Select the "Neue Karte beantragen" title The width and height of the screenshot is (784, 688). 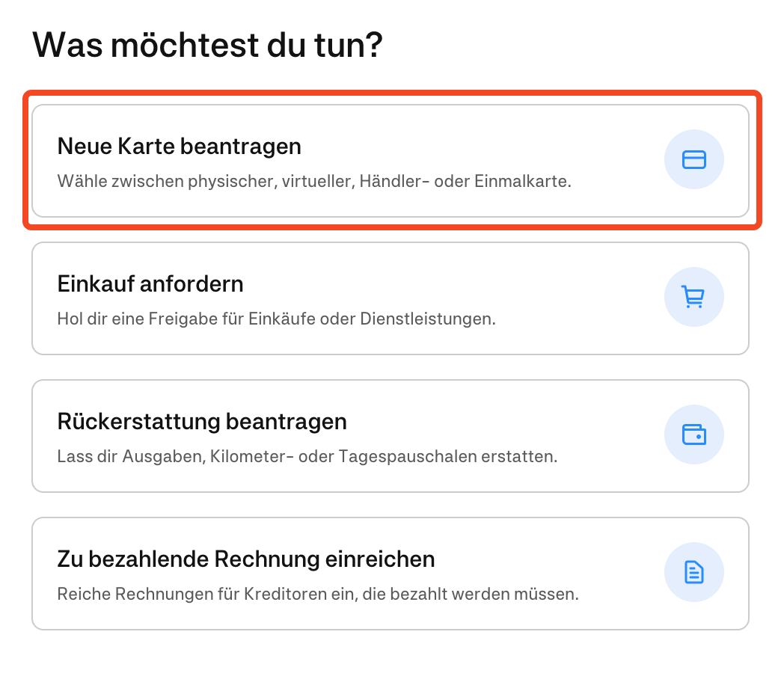coord(179,146)
